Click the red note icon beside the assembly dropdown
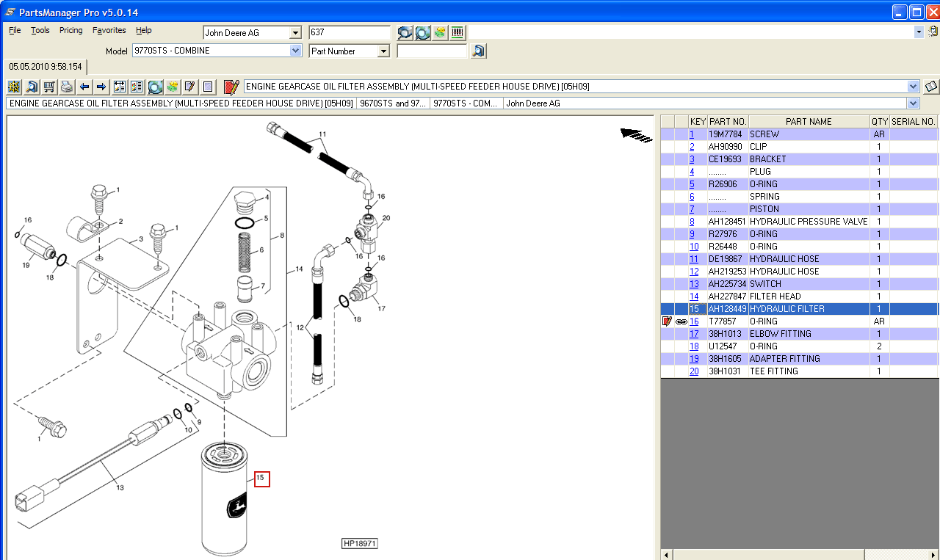The height and width of the screenshot is (560, 940). click(232, 87)
